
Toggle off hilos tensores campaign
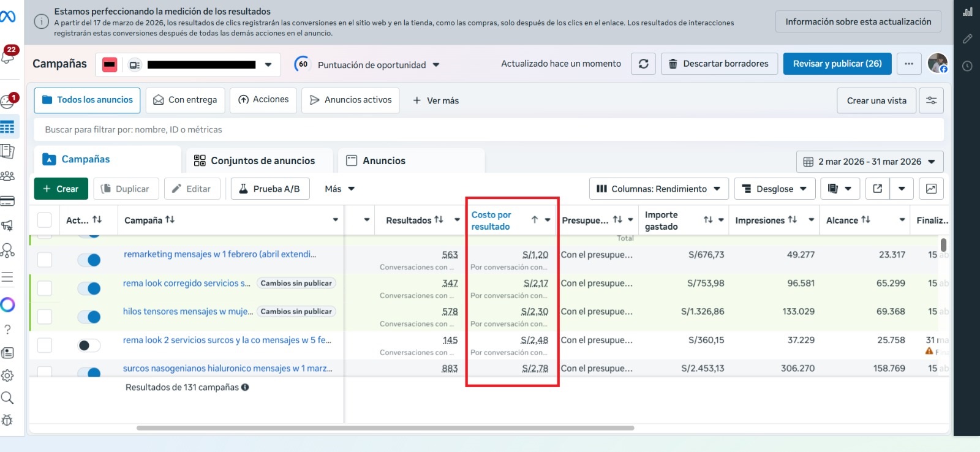click(89, 317)
